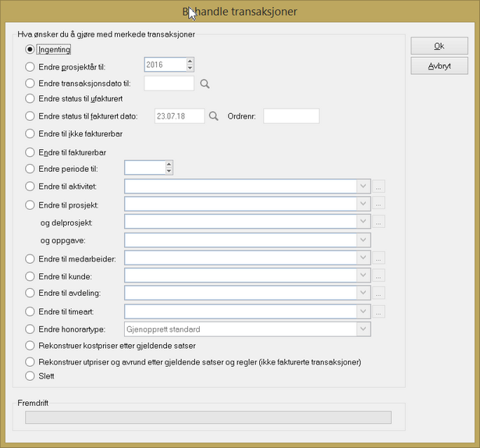Open browse button next to delprosjekt dropdown
This screenshot has height=448, width=480.
point(379,222)
